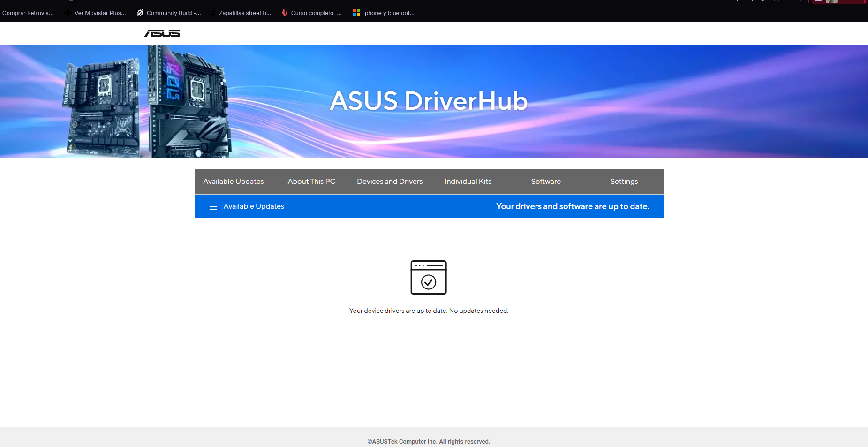Screen dimensions: 868x447
Task: Click 'Your device drivers are up to date' message
Action: pos(429,311)
